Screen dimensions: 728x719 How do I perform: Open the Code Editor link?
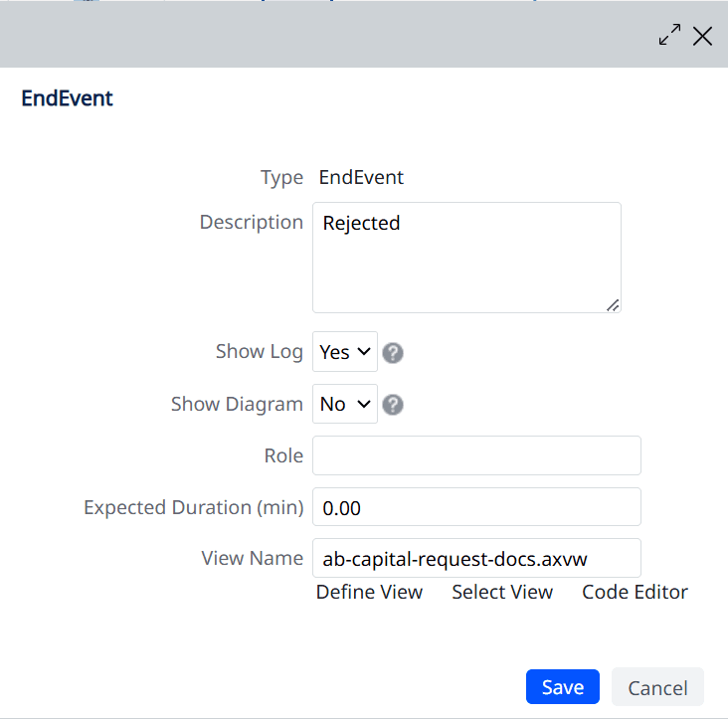pyautogui.click(x=635, y=593)
